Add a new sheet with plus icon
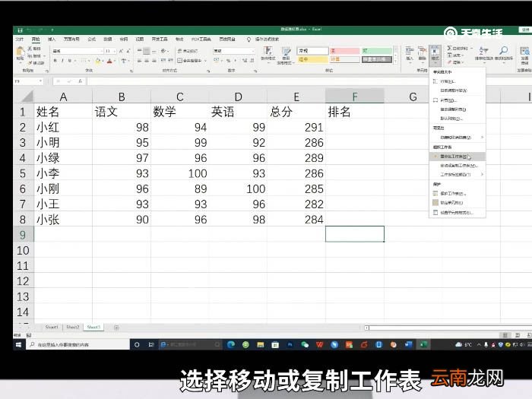This screenshot has width=532, height=399. point(116,328)
